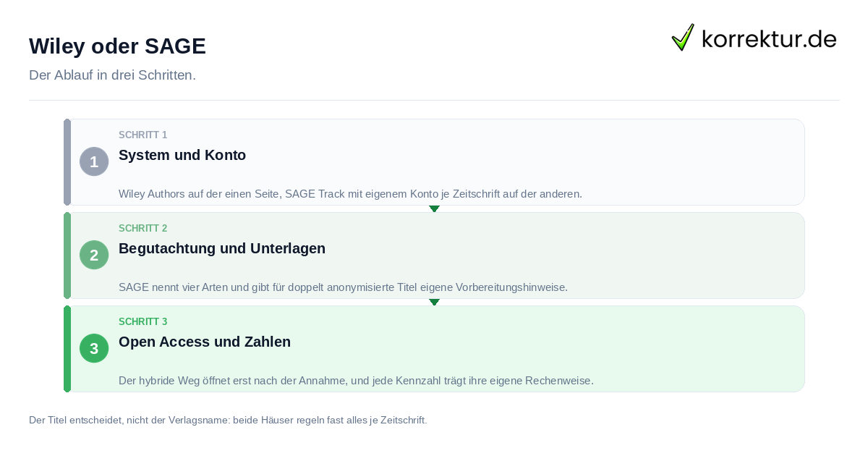
Task: Click the description starting 'SAGE nennt vier Arten'
Action: pyautogui.click(x=343, y=287)
